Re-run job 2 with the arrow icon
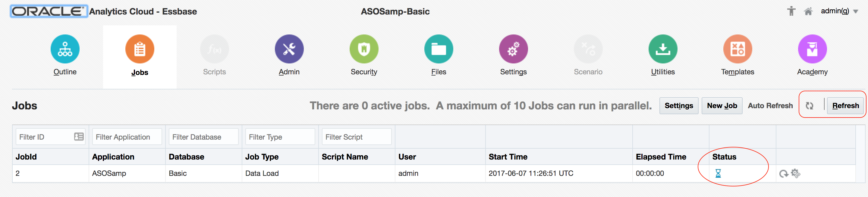The width and height of the screenshot is (868, 197). tap(784, 174)
